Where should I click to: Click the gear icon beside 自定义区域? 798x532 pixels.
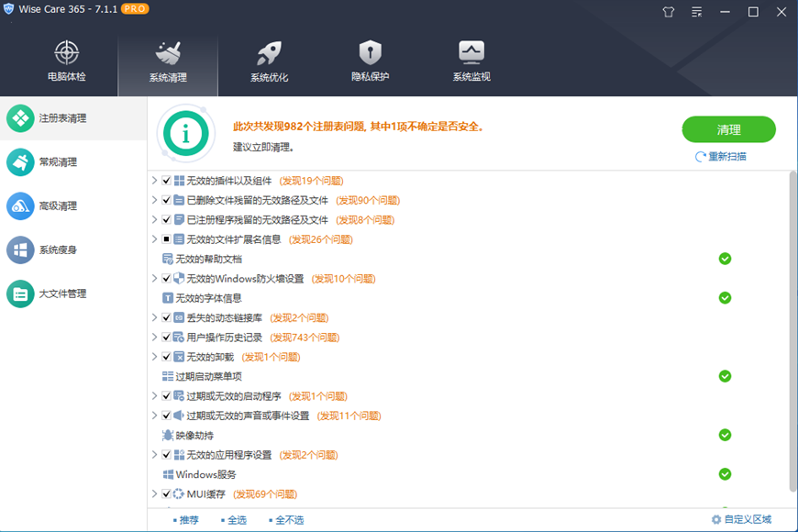coord(716,519)
